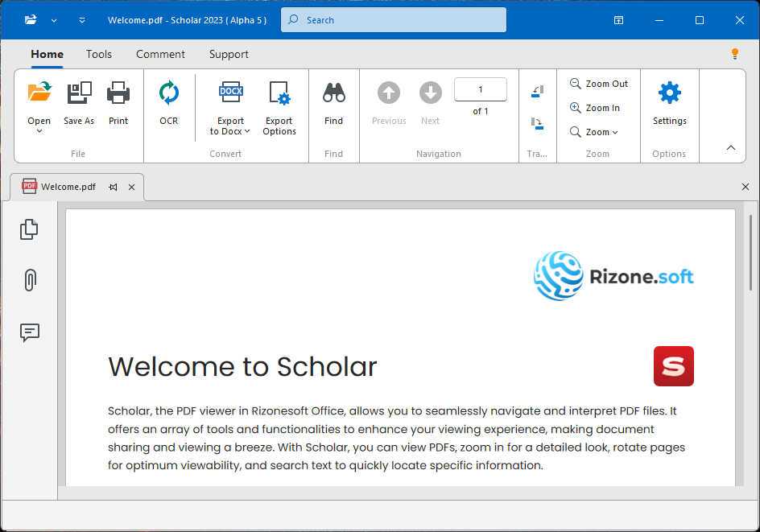760x532 pixels.
Task: Go to the Next page
Action: (431, 93)
